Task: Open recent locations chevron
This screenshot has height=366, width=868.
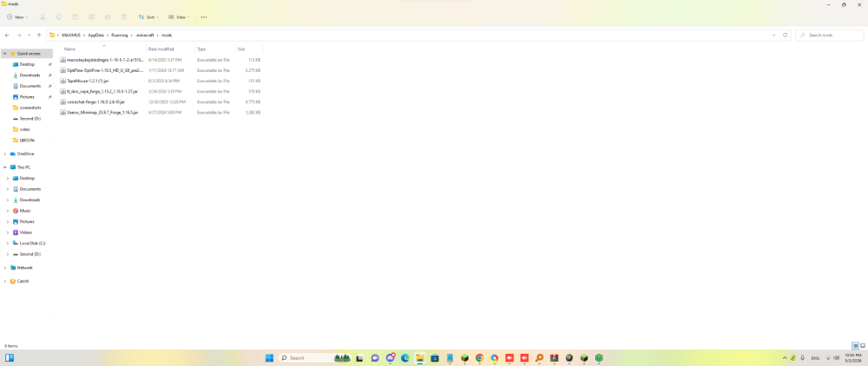Action: 29,35
